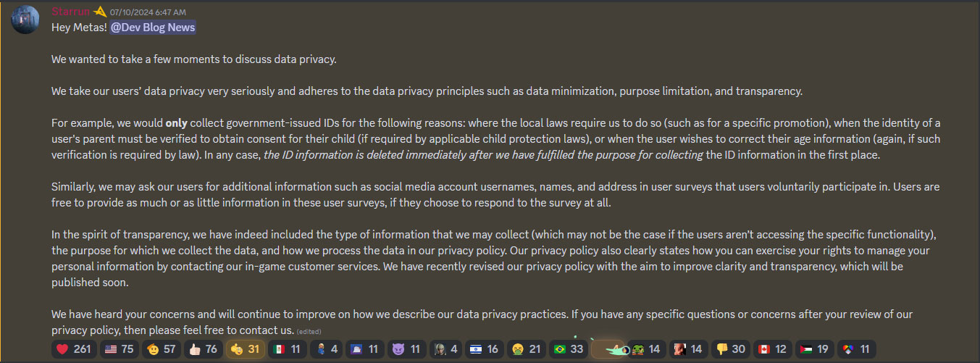React with the Brazil flag emoji
980x363 pixels.
click(567, 349)
